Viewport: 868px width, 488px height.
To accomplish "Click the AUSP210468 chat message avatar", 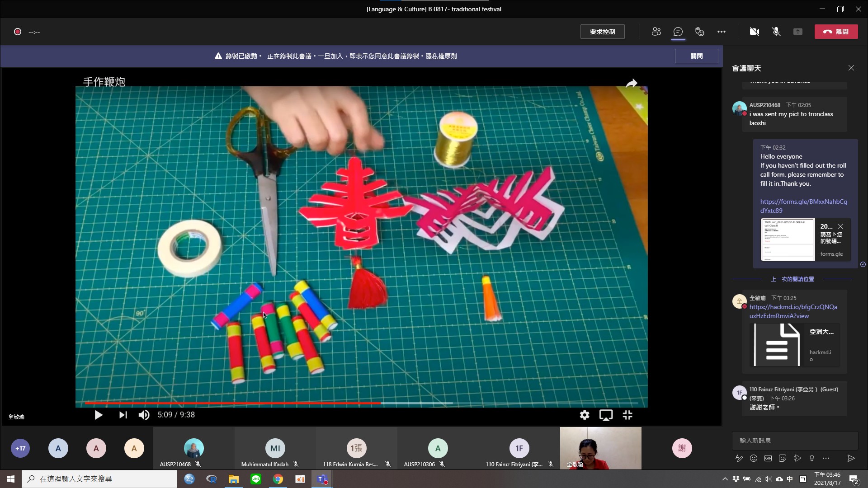I will [739, 108].
